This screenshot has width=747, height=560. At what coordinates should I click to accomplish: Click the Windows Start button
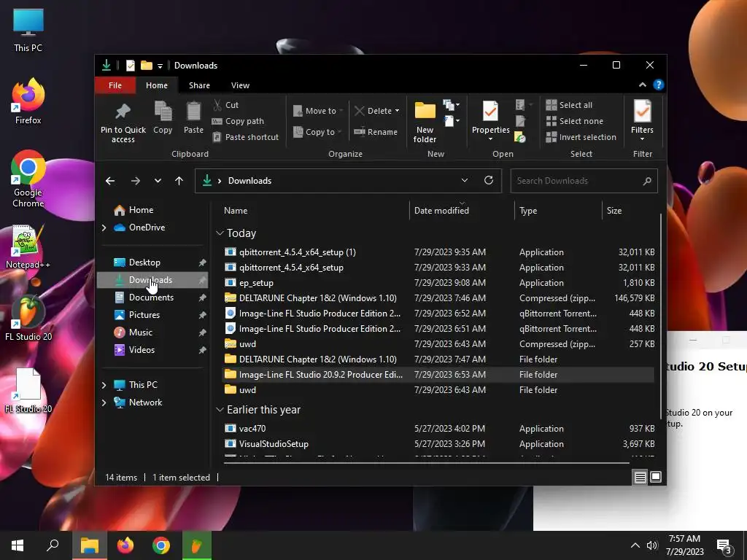pyautogui.click(x=18, y=545)
